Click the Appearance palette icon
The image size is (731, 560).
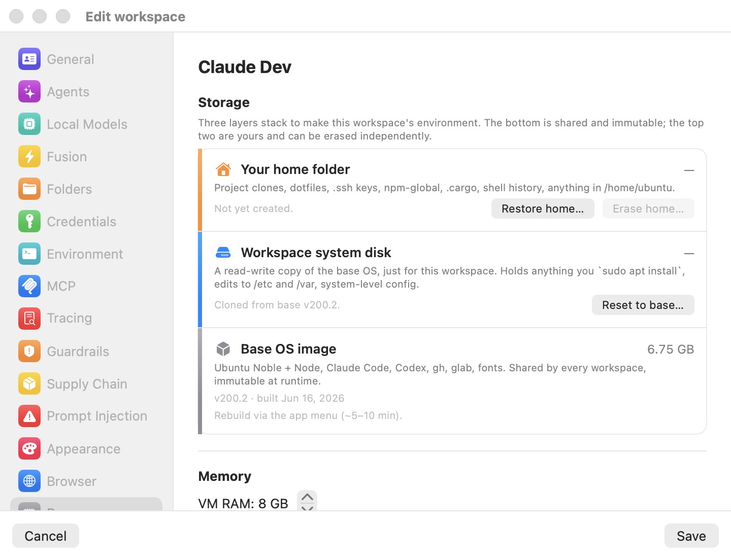click(29, 448)
